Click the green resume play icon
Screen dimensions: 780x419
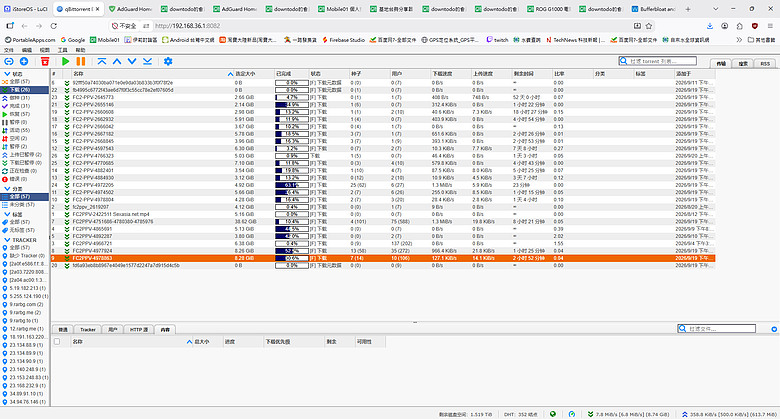coord(66,61)
